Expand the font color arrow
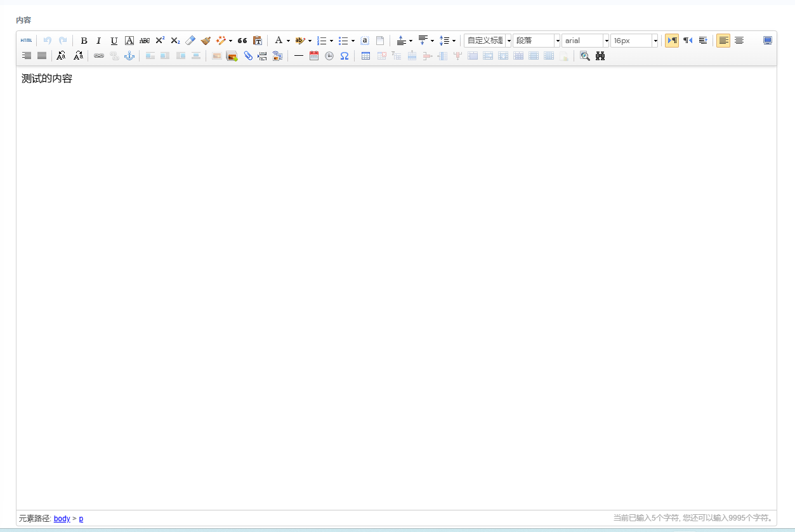Image resolution: width=795 pixels, height=532 pixels. click(x=288, y=41)
